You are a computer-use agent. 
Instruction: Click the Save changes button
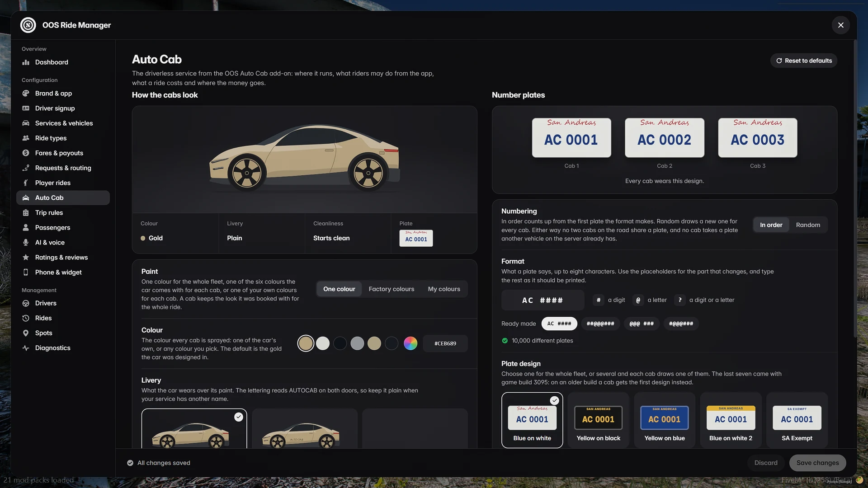(817, 463)
